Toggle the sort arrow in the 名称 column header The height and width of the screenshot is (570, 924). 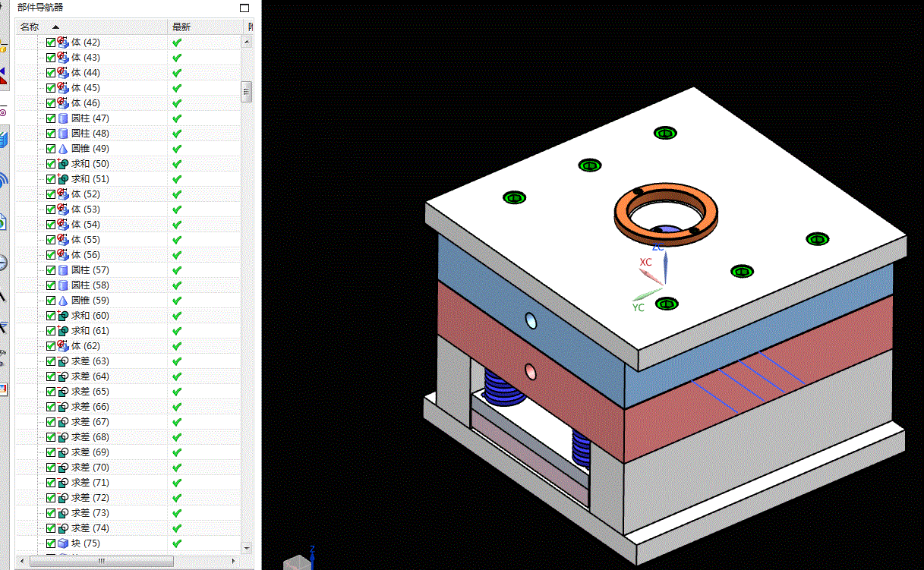[x=55, y=27]
